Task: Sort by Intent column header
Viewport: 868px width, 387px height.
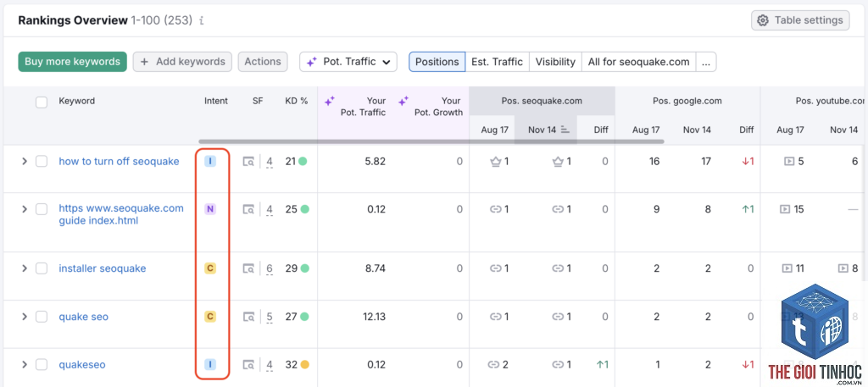Action: tap(216, 101)
